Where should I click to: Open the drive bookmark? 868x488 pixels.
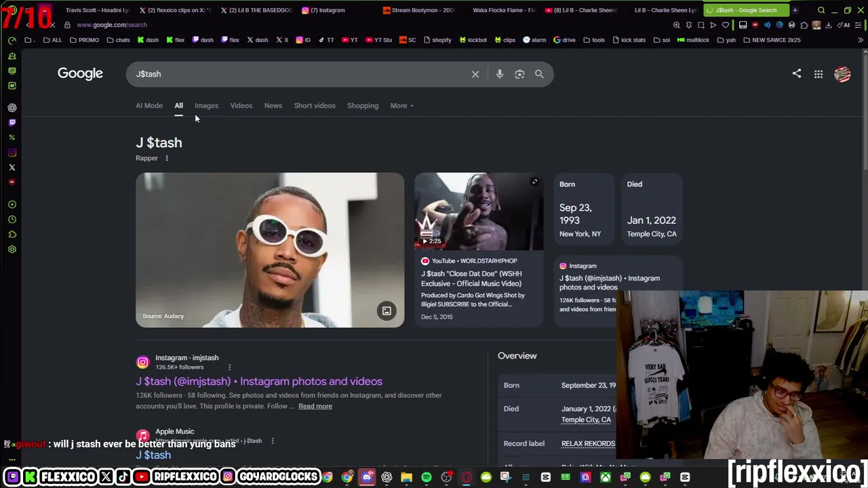point(564,40)
